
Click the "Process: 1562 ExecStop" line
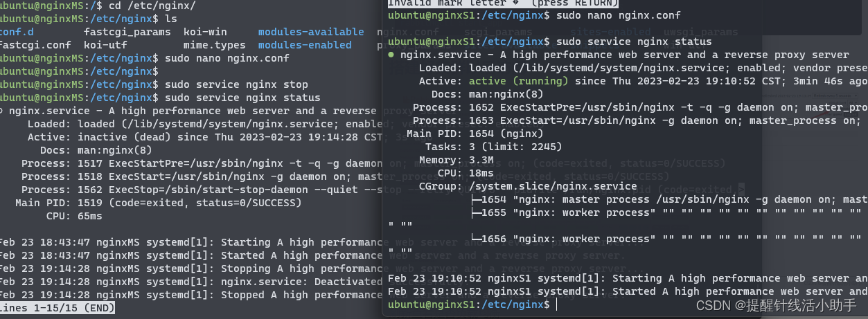pyautogui.click(x=201, y=190)
